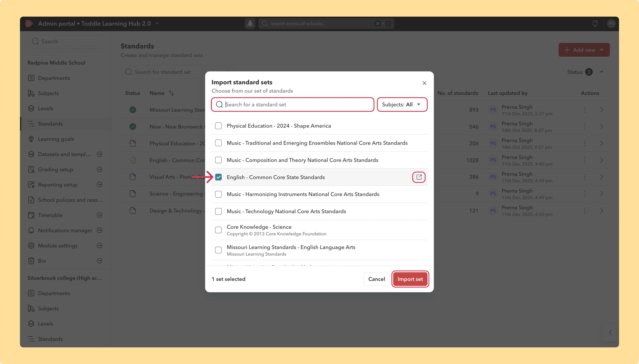
Task: Check Missouri Learning Standards - English Language Arts
Action: click(x=218, y=250)
